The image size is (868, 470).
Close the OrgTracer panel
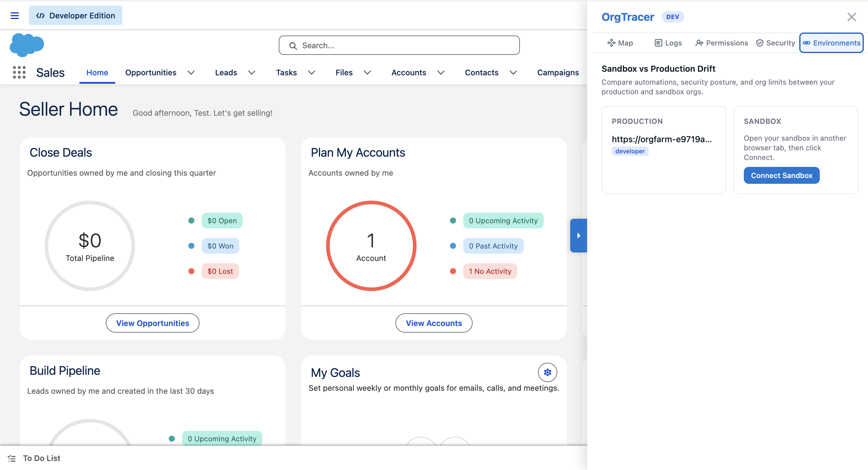pos(851,17)
